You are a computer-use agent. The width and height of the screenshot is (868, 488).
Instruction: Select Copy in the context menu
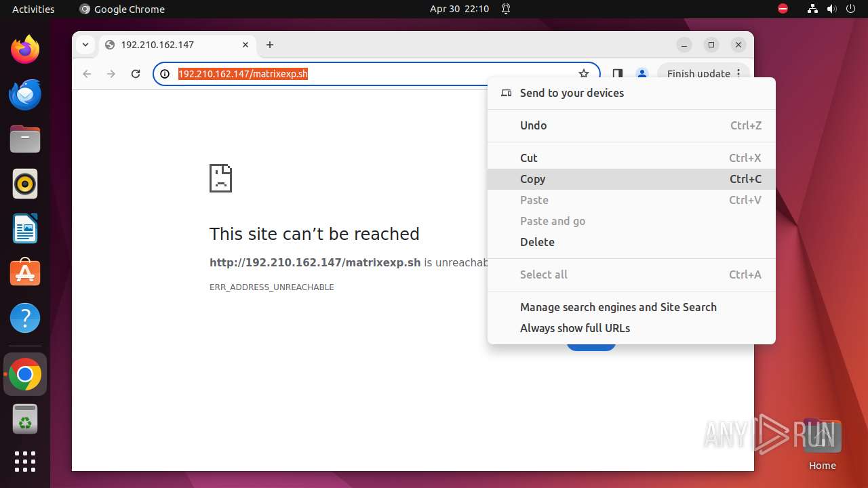pyautogui.click(x=631, y=179)
